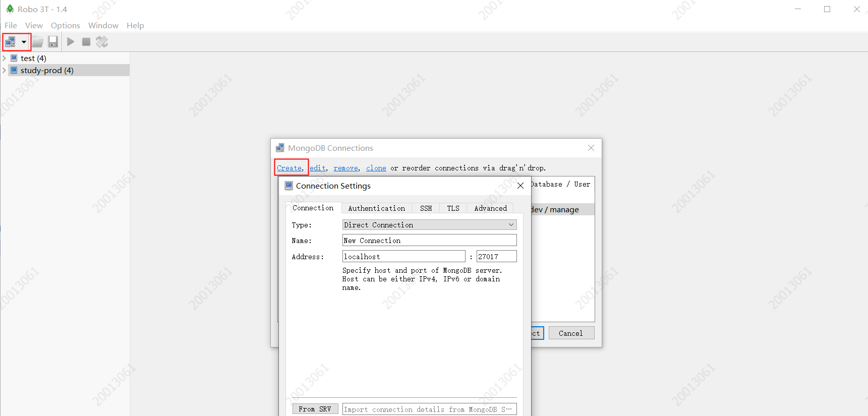
Task: Click the Robo 3T application logo icon
Action: [10, 9]
